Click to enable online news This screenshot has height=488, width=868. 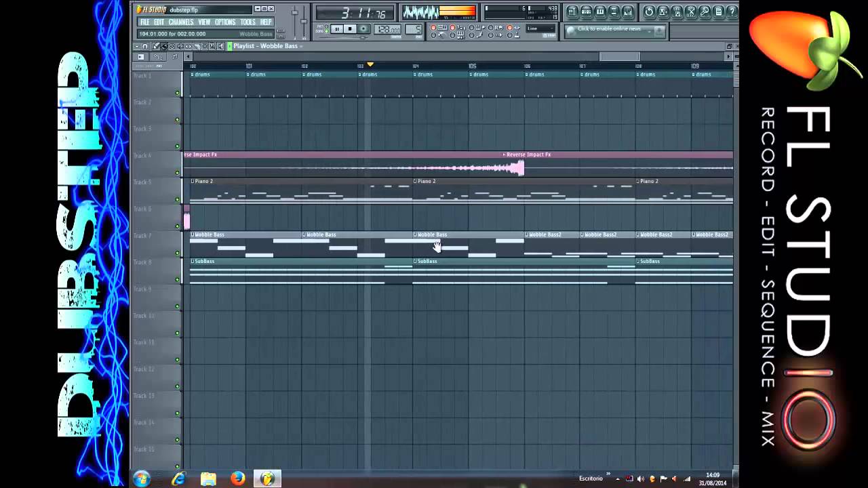[x=609, y=28]
